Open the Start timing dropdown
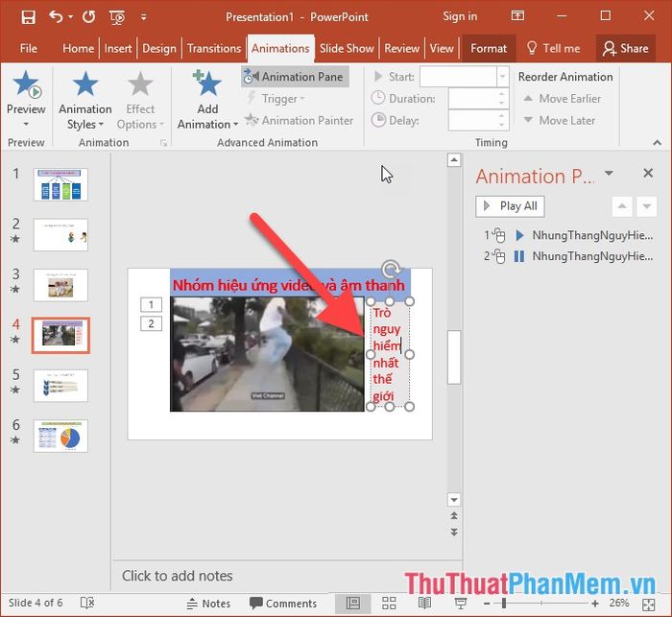The width and height of the screenshot is (672, 617). pos(502,77)
